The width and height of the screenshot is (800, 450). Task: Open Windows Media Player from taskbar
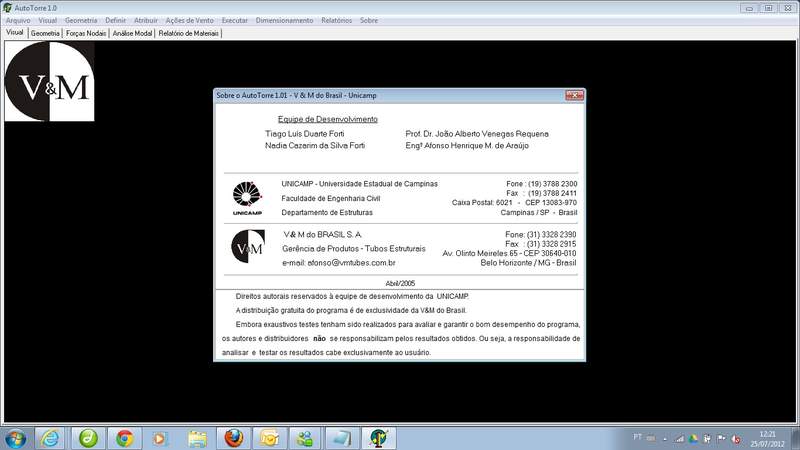(160, 438)
